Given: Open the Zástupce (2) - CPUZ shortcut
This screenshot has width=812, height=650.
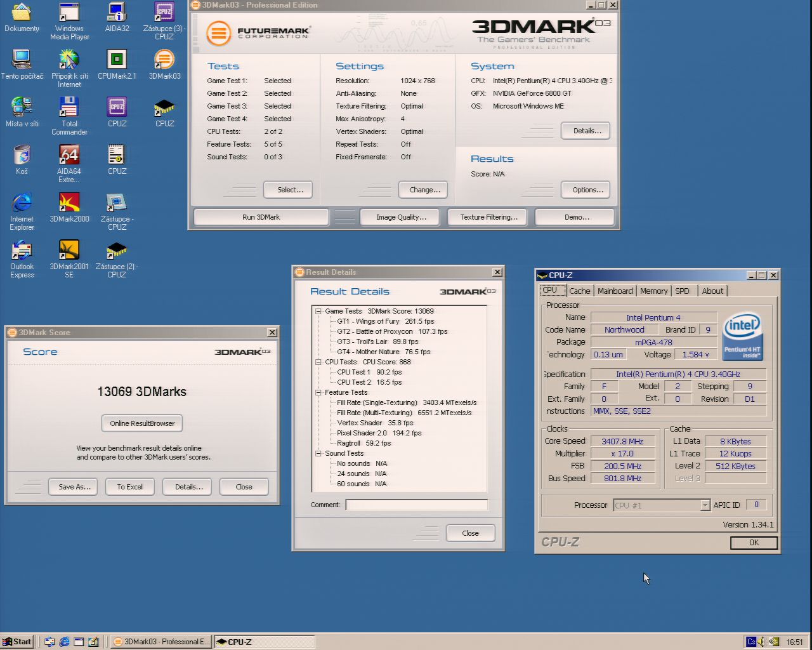Looking at the screenshot, I should (117, 259).
